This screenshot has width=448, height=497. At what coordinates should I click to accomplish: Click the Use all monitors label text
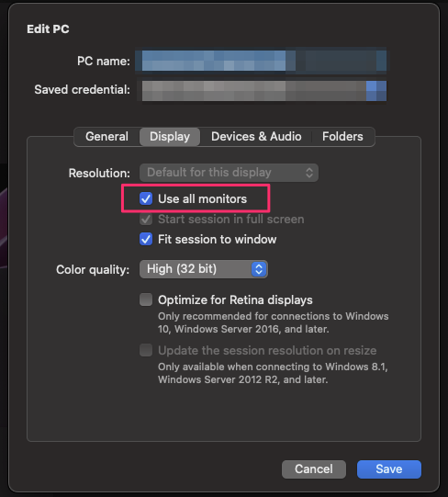click(203, 199)
